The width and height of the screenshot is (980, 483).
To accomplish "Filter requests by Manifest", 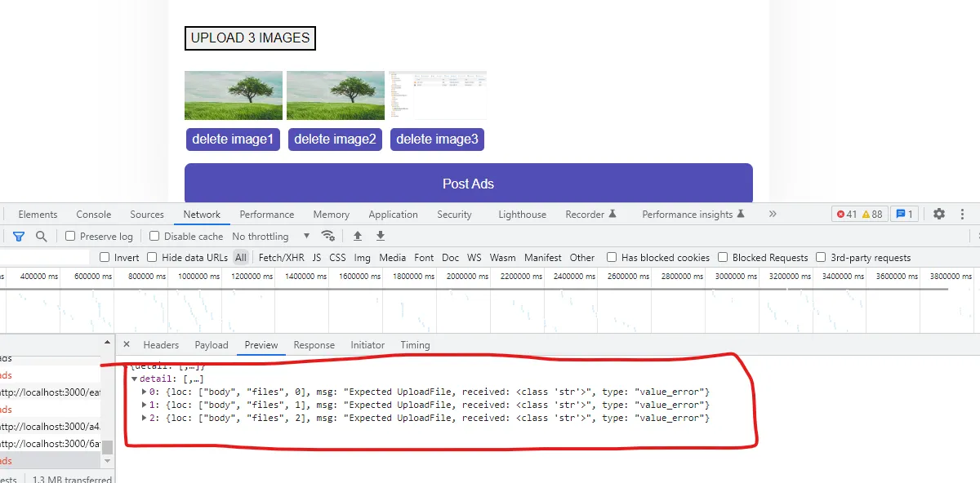I will click(x=543, y=257).
